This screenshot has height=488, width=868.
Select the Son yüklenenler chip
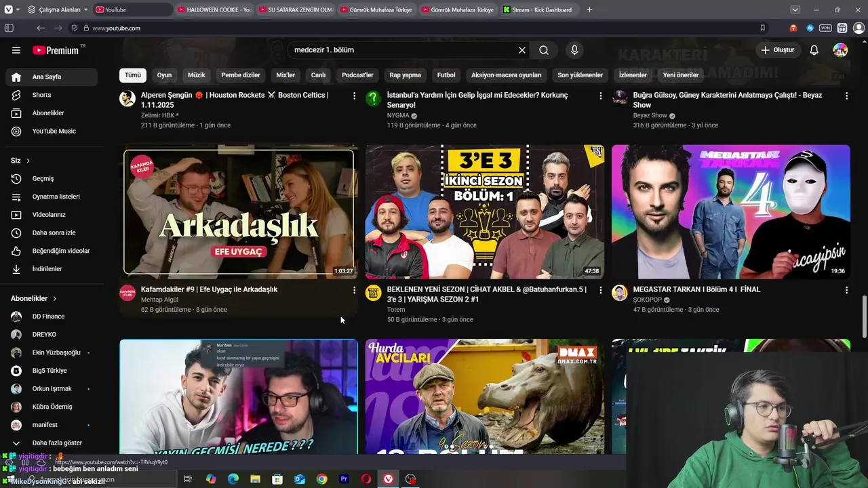point(580,75)
